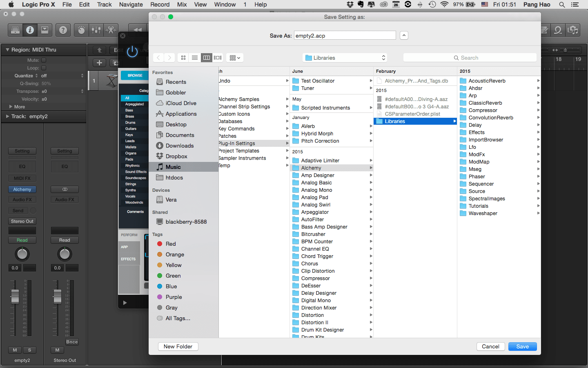Click the New Folder button

(178, 346)
